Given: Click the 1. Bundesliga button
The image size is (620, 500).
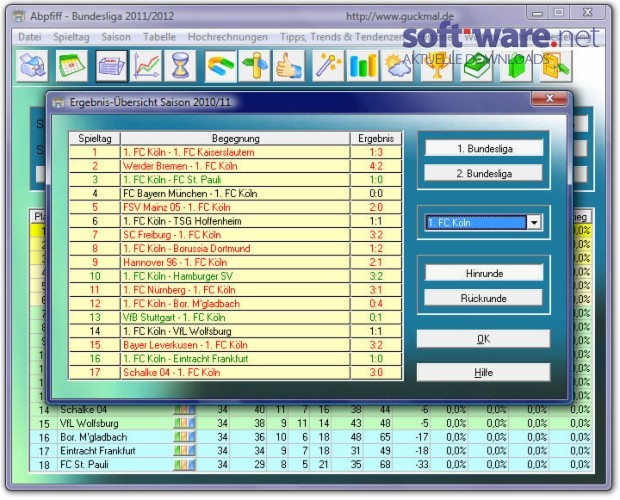Looking at the screenshot, I should [484, 149].
